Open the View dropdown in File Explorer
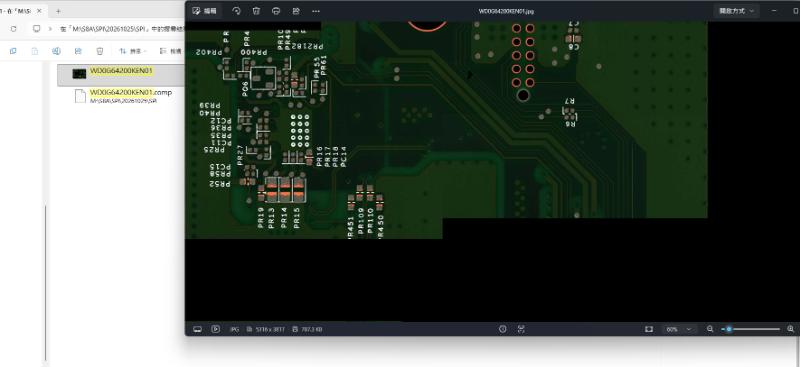 (x=171, y=51)
